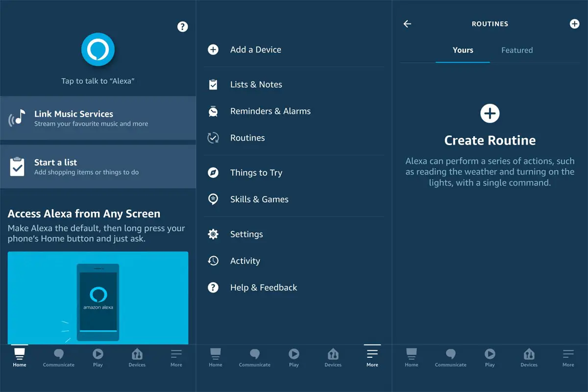Select Home in the Routines screen bottom bar
The height and width of the screenshot is (392, 588).
412,357
